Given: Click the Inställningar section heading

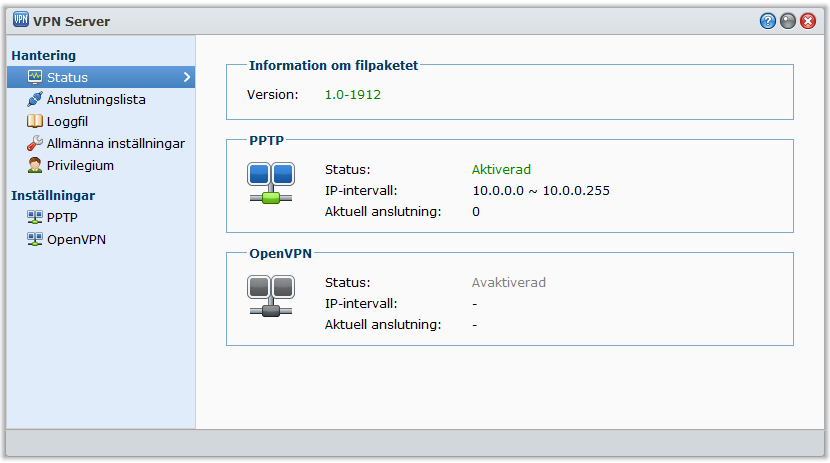Looking at the screenshot, I should tap(53, 195).
